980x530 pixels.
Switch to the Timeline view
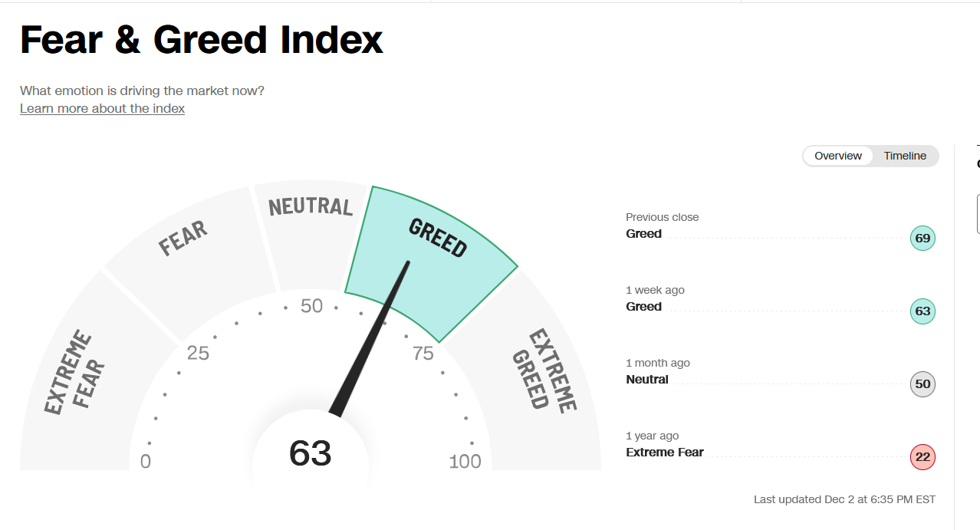coord(905,156)
